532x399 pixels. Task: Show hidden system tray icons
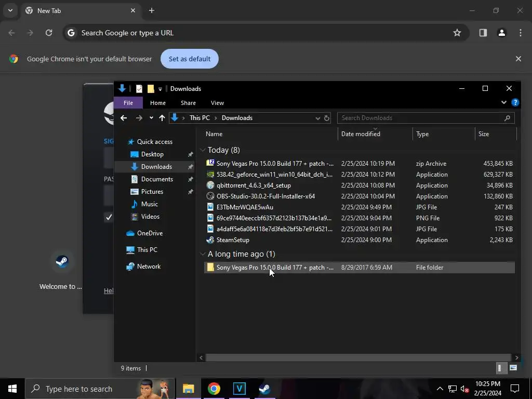[440, 389]
